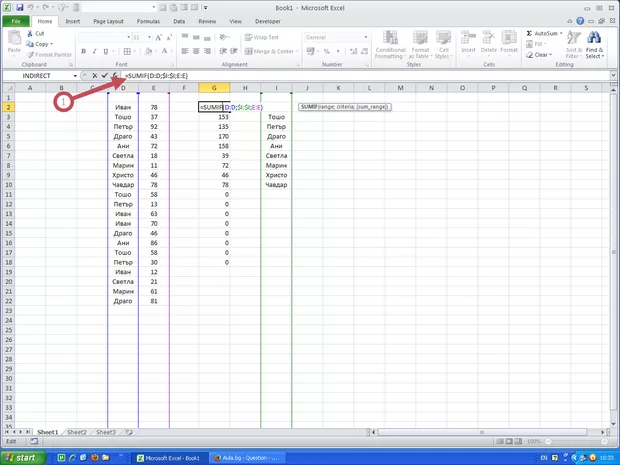Screen dimensions: 620x465
Task: Click cell G2 containing the SUMIF formula
Action: (213, 106)
